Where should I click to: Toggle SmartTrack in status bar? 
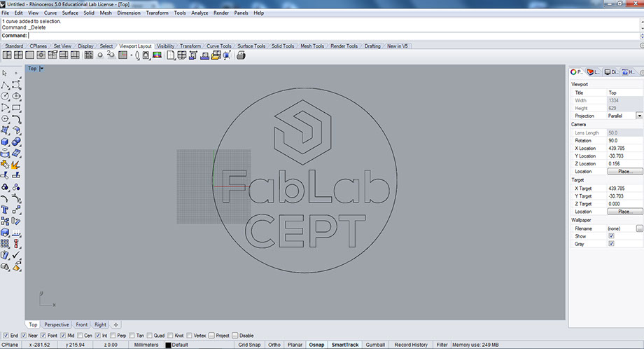pyautogui.click(x=345, y=345)
